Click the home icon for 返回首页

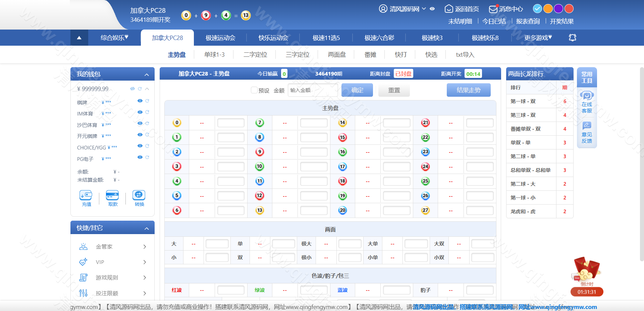(448, 9)
